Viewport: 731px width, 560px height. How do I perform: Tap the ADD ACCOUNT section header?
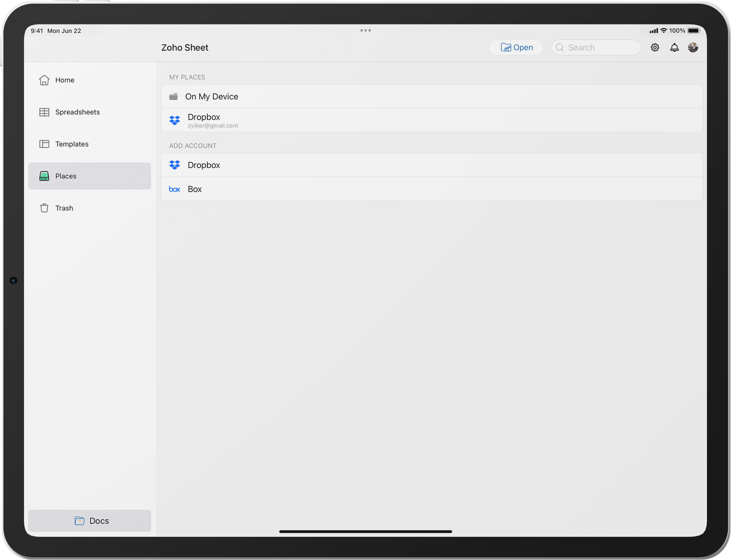pos(193,146)
